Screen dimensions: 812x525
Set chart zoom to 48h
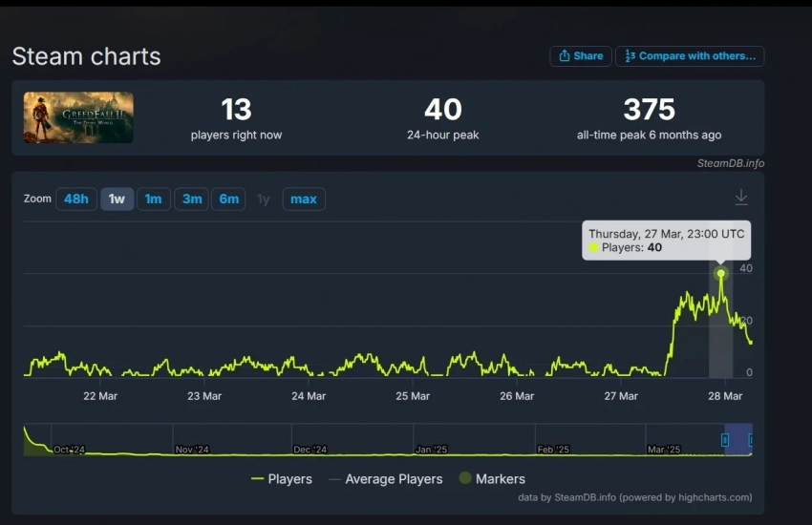click(75, 199)
